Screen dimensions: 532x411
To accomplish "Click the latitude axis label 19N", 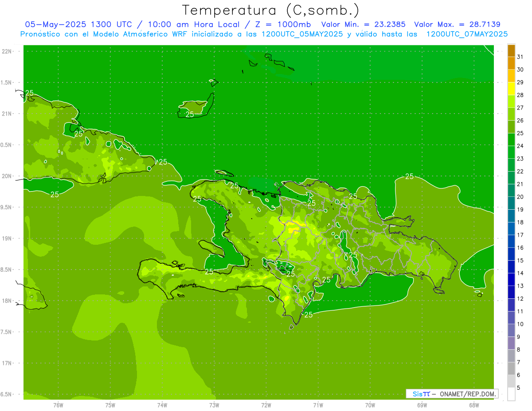I will pyautogui.click(x=7, y=239).
